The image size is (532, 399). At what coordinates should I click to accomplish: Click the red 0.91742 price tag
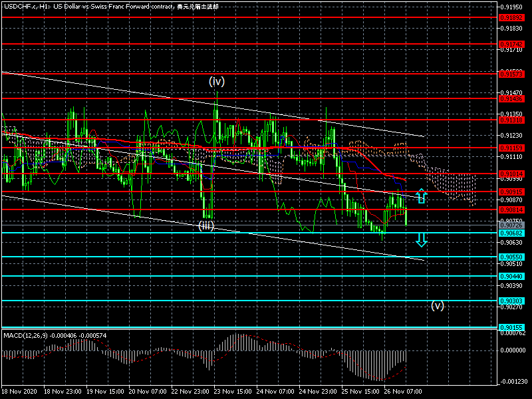pyautogui.click(x=511, y=44)
